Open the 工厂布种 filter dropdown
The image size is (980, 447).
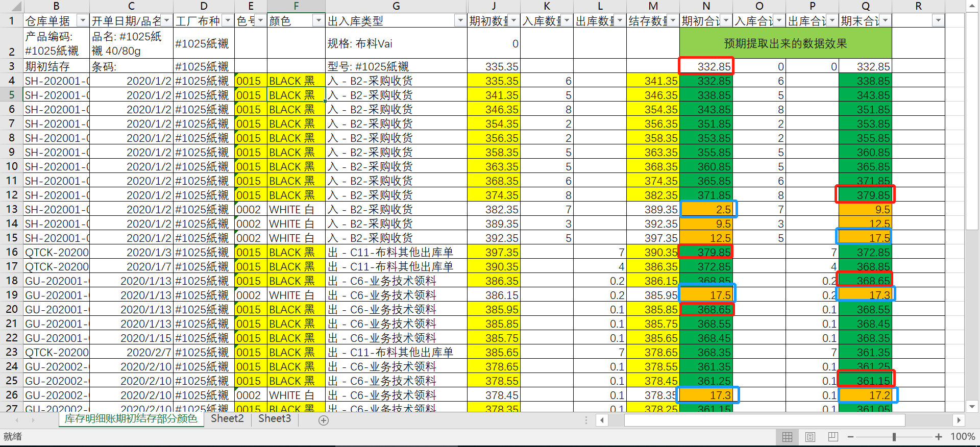(x=228, y=21)
